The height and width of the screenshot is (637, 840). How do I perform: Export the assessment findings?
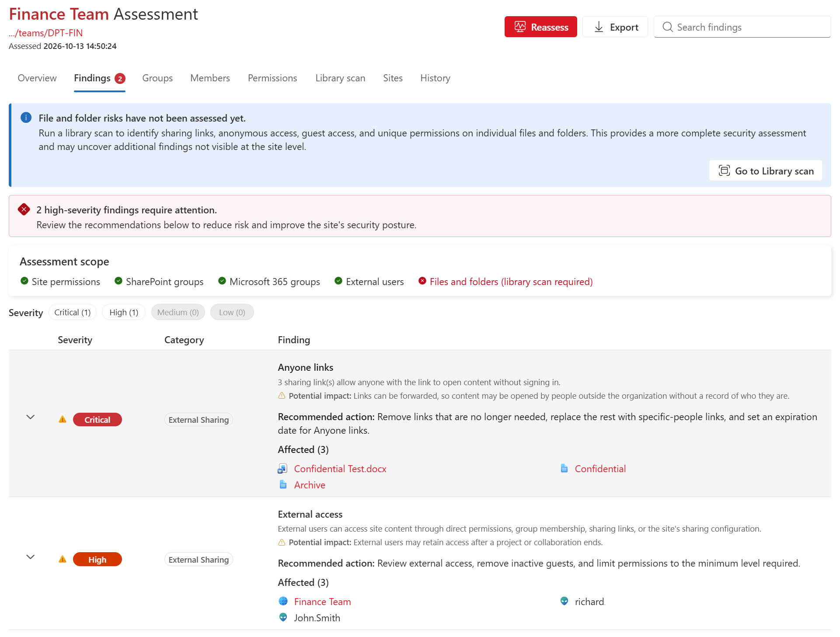click(x=615, y=27)
